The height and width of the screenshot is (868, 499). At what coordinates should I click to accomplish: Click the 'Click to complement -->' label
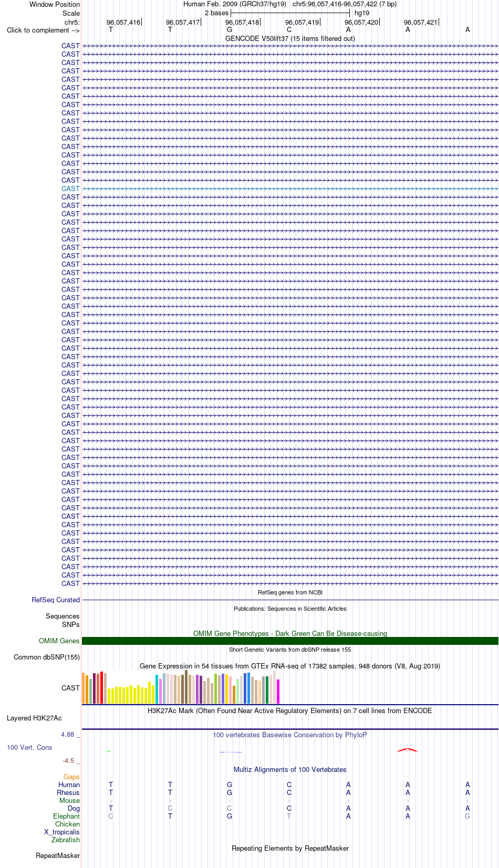coord(43,30)
